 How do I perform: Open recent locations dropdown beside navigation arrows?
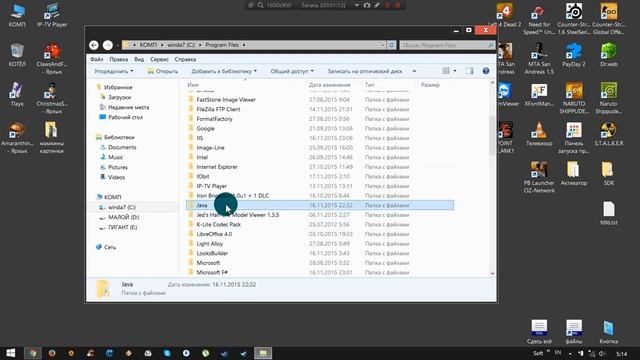point(118,45)
